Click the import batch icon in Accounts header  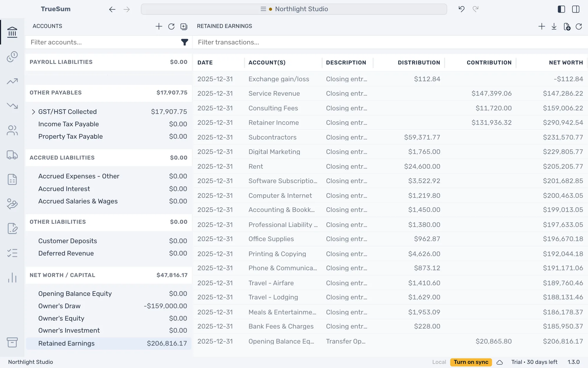pos(184,26)
